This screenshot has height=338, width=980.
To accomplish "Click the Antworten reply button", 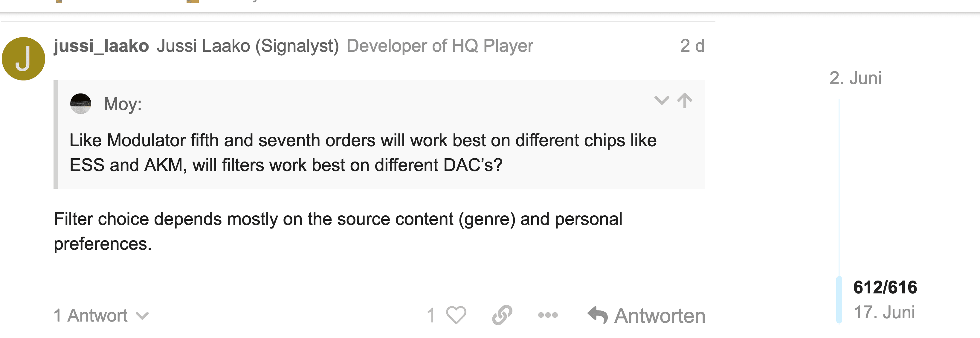I will [646, 315].
